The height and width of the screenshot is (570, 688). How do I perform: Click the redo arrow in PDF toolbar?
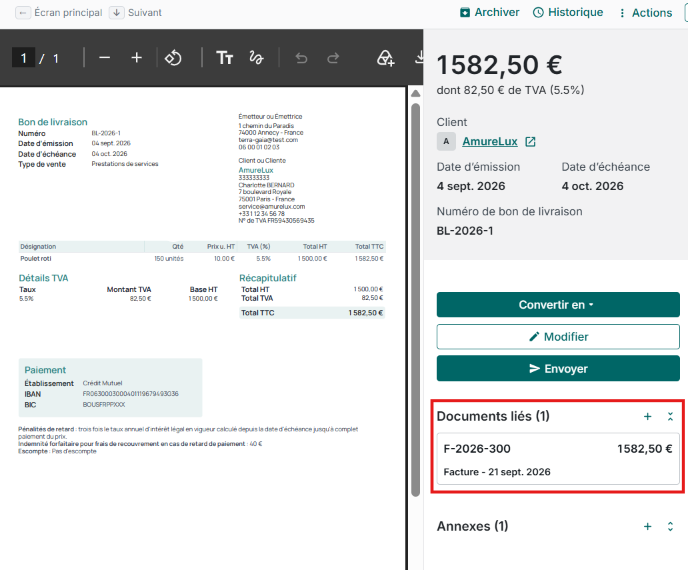pos(333,57)
